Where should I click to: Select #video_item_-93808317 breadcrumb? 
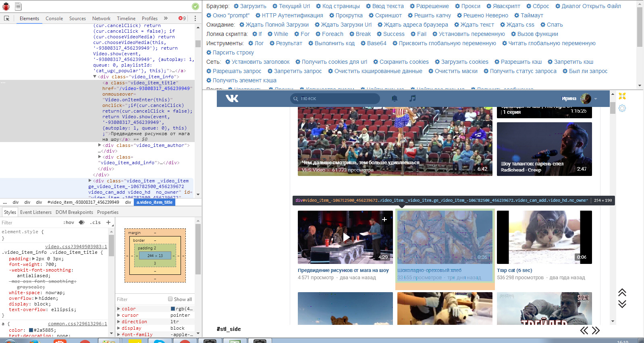coord(83,202)
